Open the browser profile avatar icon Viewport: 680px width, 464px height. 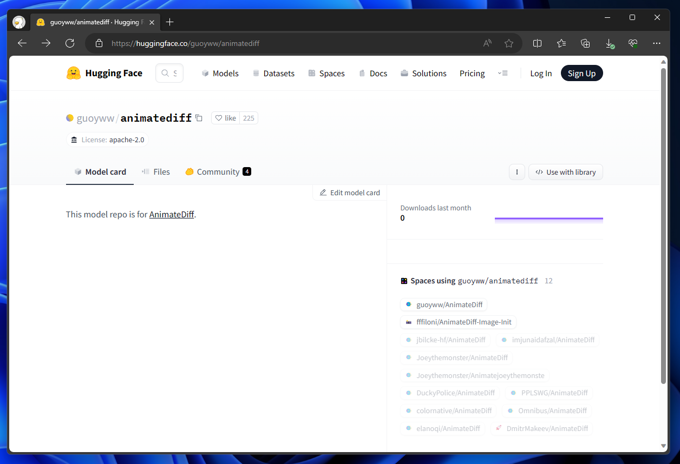click(19, 22)
